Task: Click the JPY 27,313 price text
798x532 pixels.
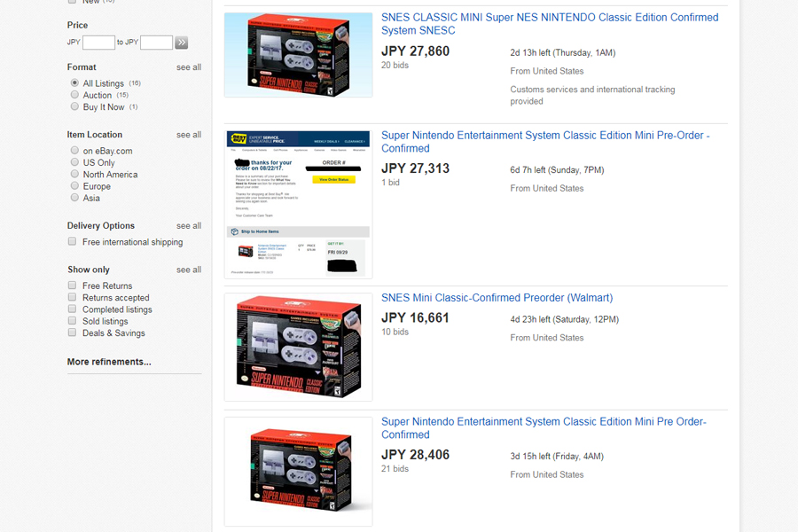Action: (x=415, y=168)
